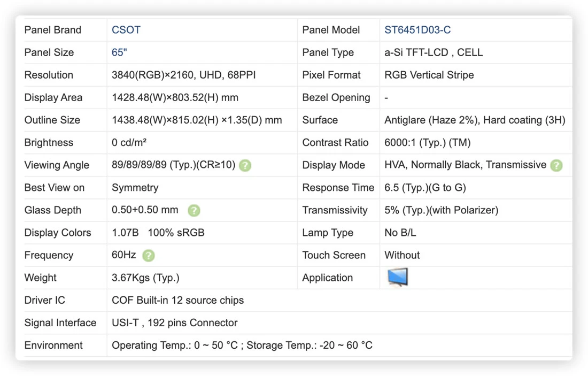The width and height of the screenshot is (588, 376).
Task: Select the 'Symmetry' value
Action: (135, 188)
